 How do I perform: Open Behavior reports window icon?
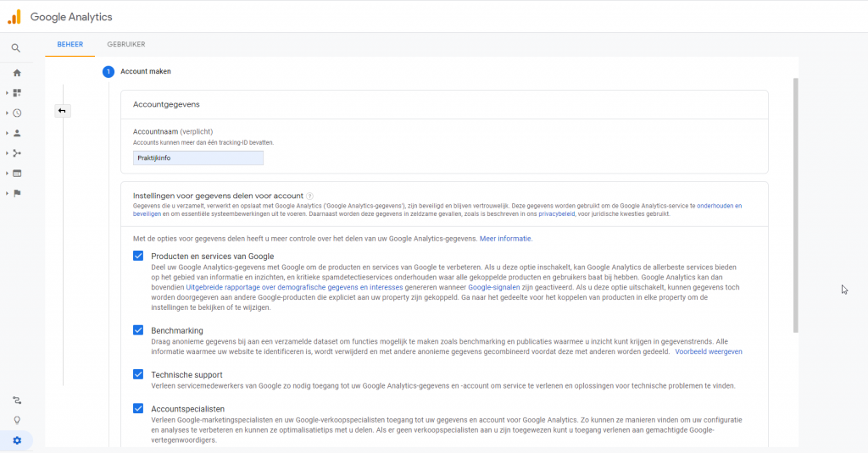(x=17, y=173)
